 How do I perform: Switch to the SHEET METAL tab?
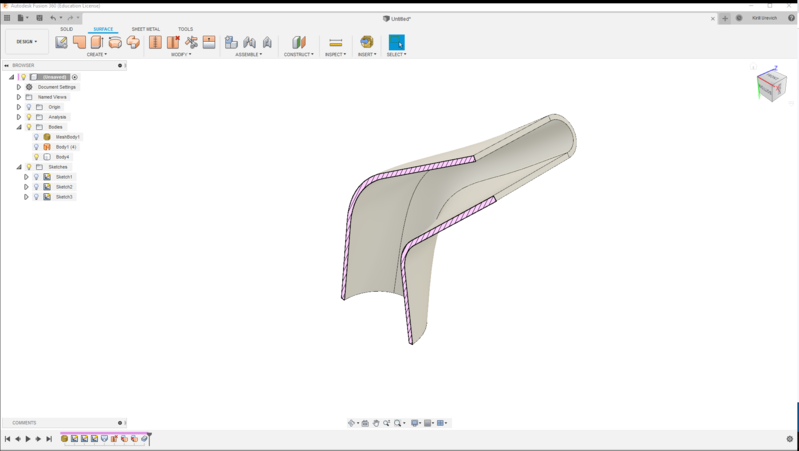(146, 29)
